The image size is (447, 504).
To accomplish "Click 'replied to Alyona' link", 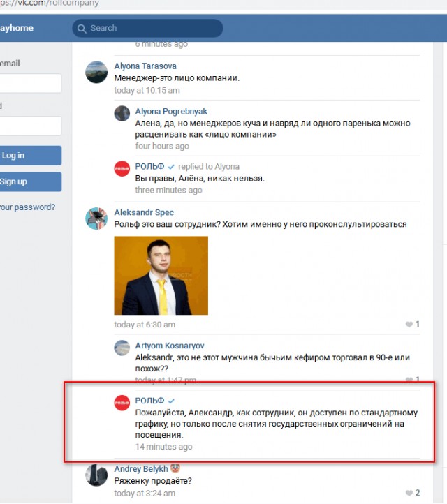I will 209,167.
